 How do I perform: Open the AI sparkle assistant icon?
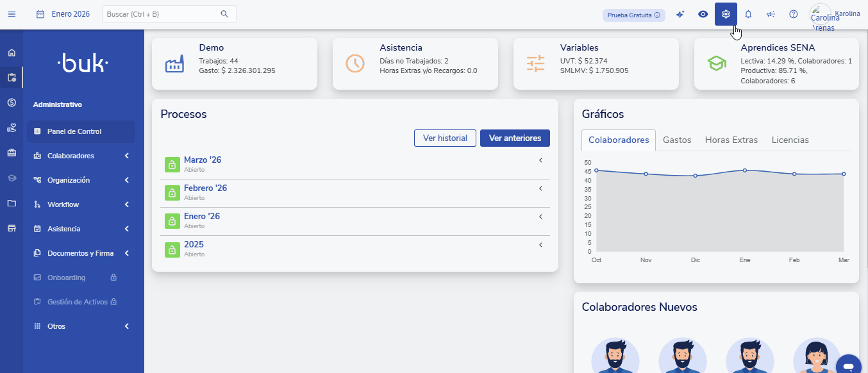[681, 14]
